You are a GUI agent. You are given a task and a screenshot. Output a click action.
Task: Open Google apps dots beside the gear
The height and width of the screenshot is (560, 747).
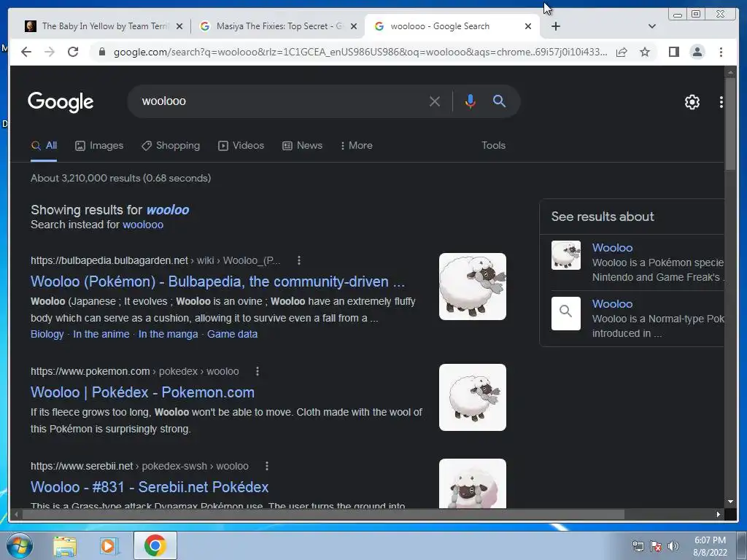pos(721,102)
